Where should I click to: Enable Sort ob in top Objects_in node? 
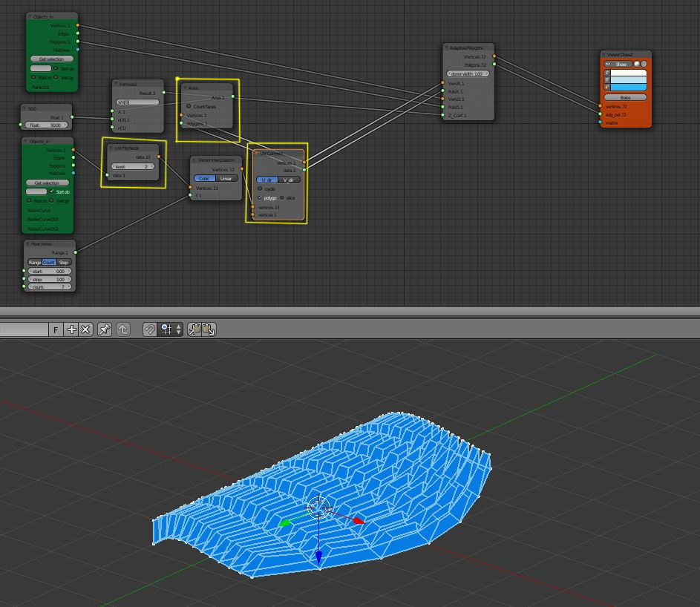[56, 69]
